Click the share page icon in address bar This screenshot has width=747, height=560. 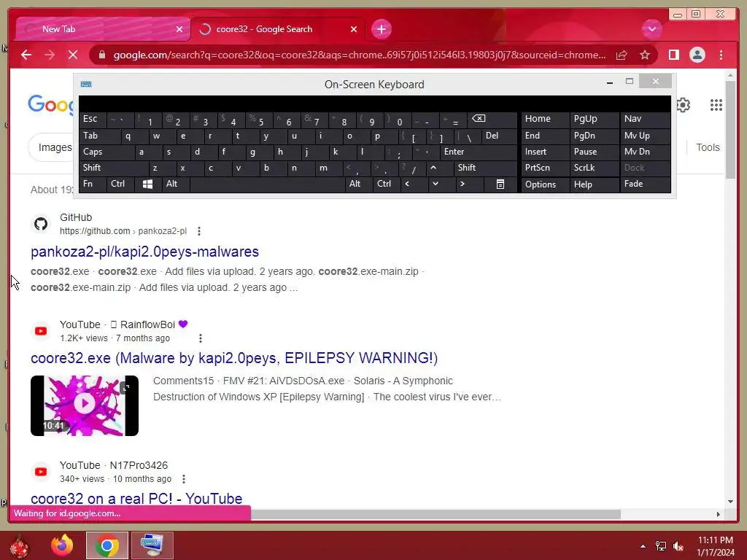click(x=622, y=55)
